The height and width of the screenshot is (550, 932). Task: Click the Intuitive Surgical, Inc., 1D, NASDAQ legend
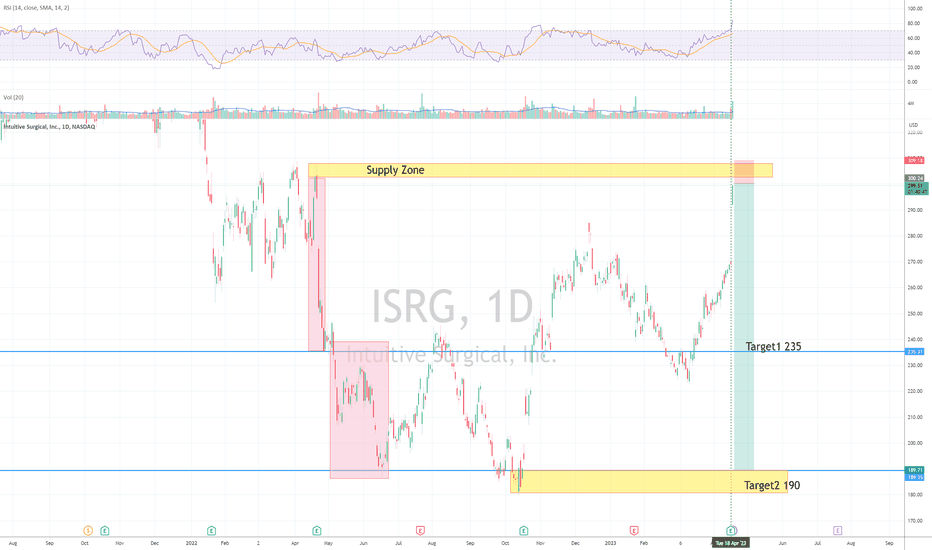[x=49, y=127]
